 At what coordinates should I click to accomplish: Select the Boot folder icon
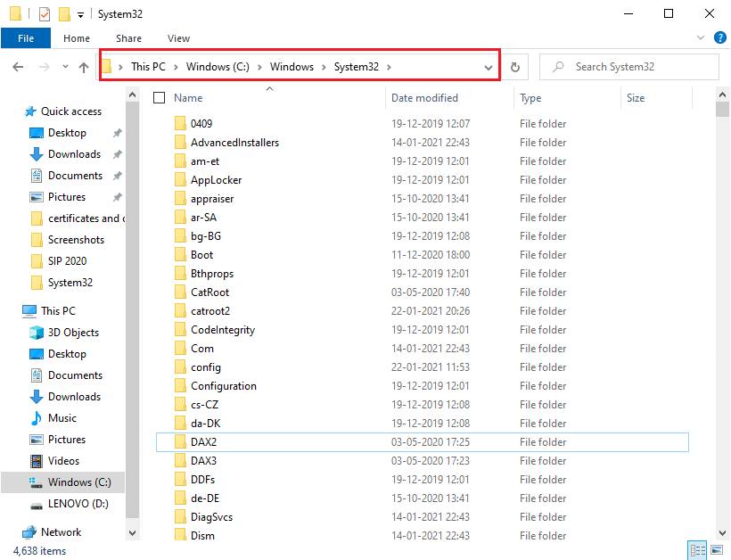tap(180, 254)
